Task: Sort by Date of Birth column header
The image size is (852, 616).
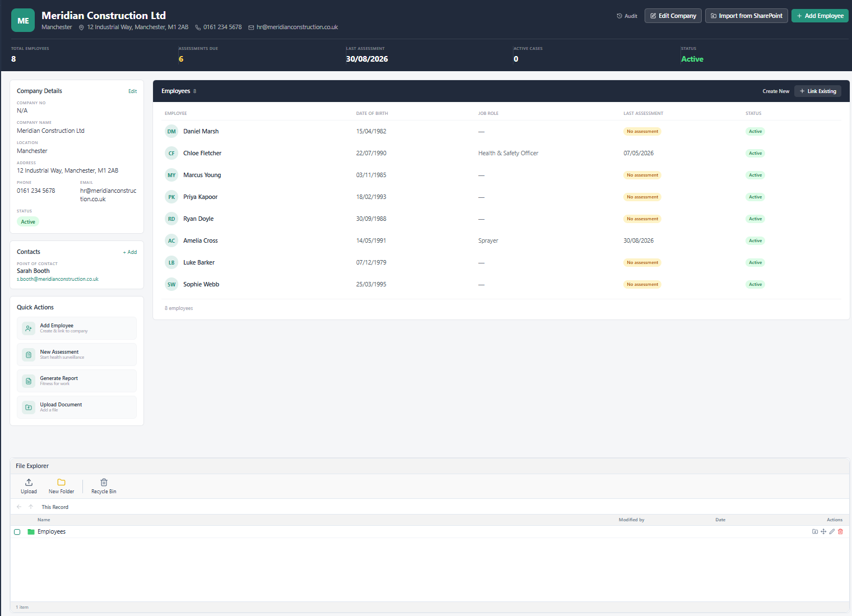Action: tap(372, 113)
